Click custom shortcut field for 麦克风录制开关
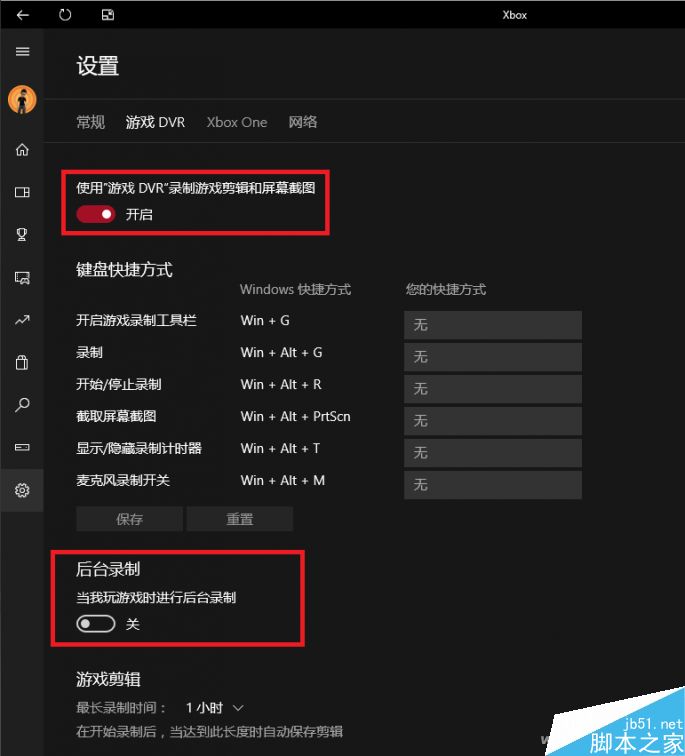This screenshot has width=685, height=756. [493, 485]
